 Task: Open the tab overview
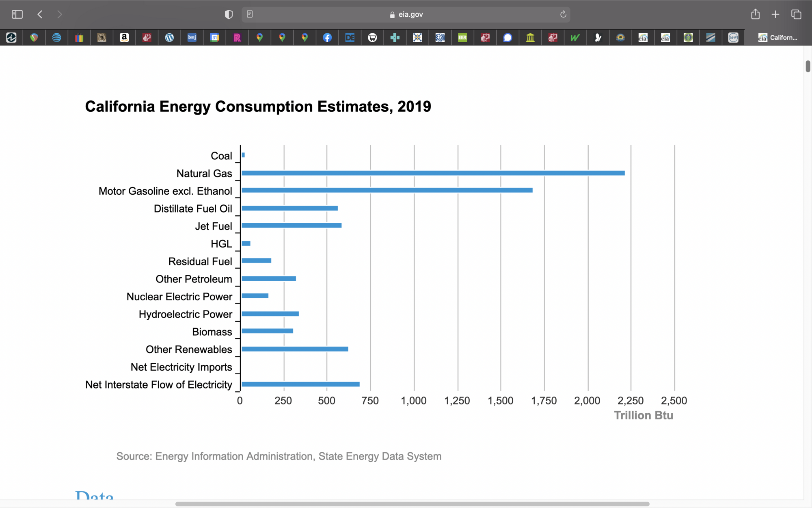pyautogui.click(x=796, y=15)
